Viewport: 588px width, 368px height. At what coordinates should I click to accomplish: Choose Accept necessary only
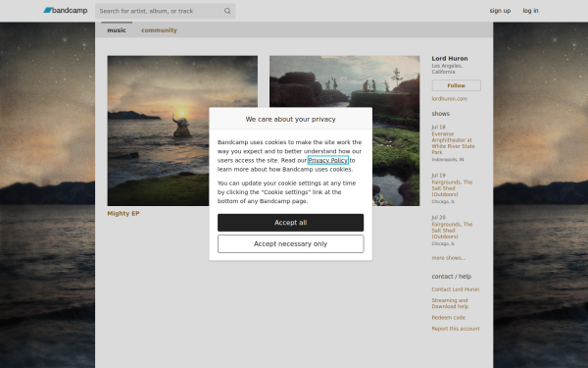(x=291, y=244)
